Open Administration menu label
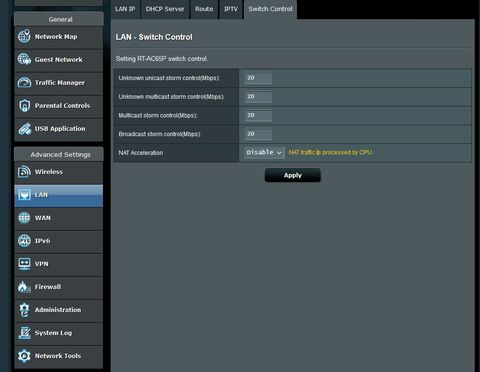Image resolution: width=480 pixels, height=372 pixels. pyautogui.click(x=58, y=310)
